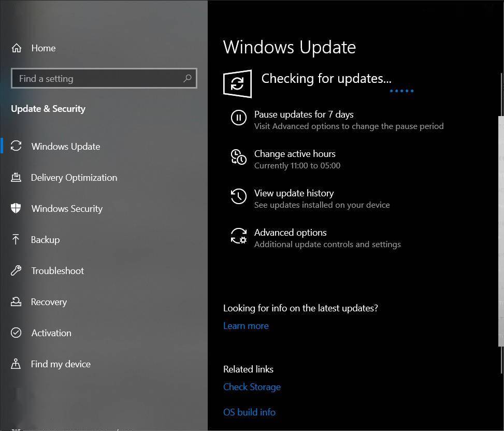Click the Find my device icon

[17, 364]
